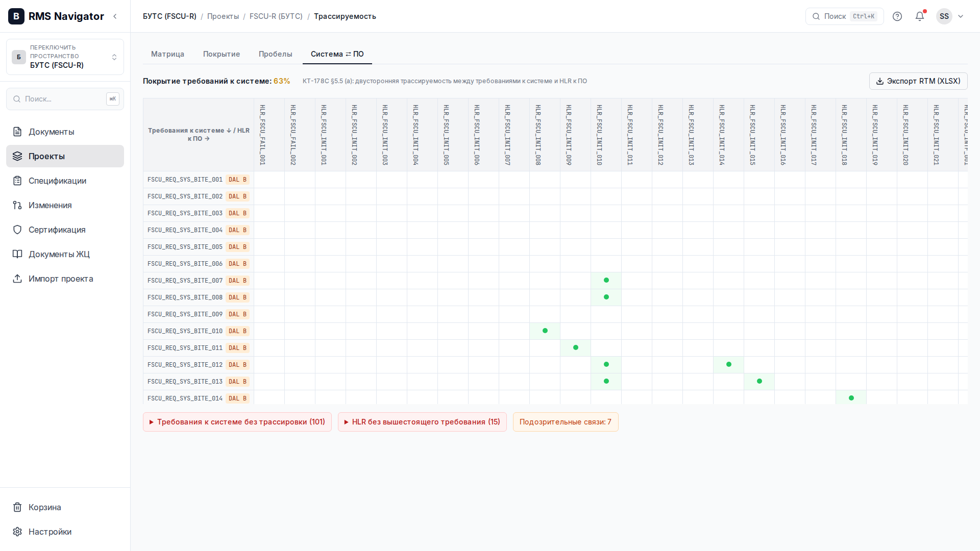980x551 pixels.
Task: Open Документы ЖЦ in the sidebar
Action: tap(65, 254)
